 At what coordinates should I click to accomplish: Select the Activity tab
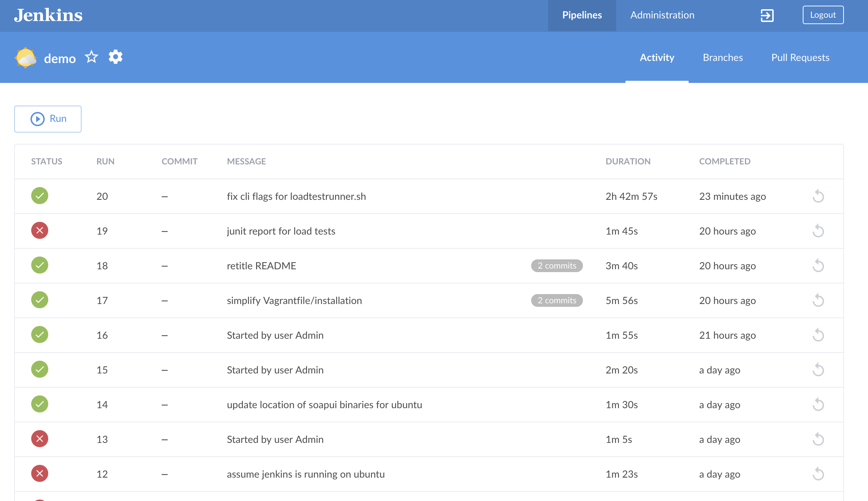[657, 57]
